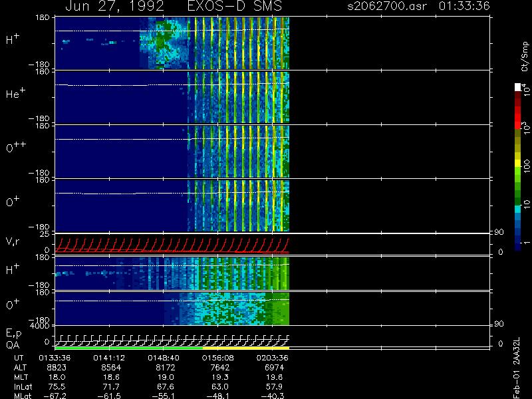This screenshot has width=532, height=399.
Task: Click the file name "s2062700.asr"
Action: 387,6
